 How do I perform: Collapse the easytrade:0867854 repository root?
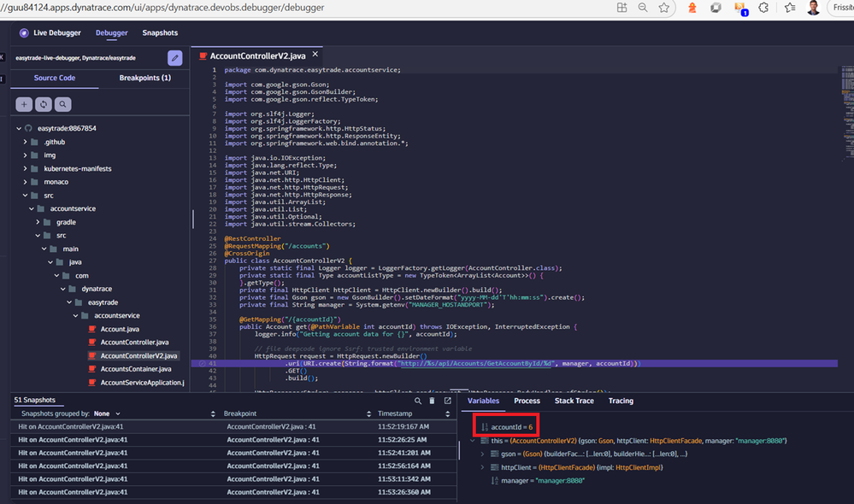point(19,128)
